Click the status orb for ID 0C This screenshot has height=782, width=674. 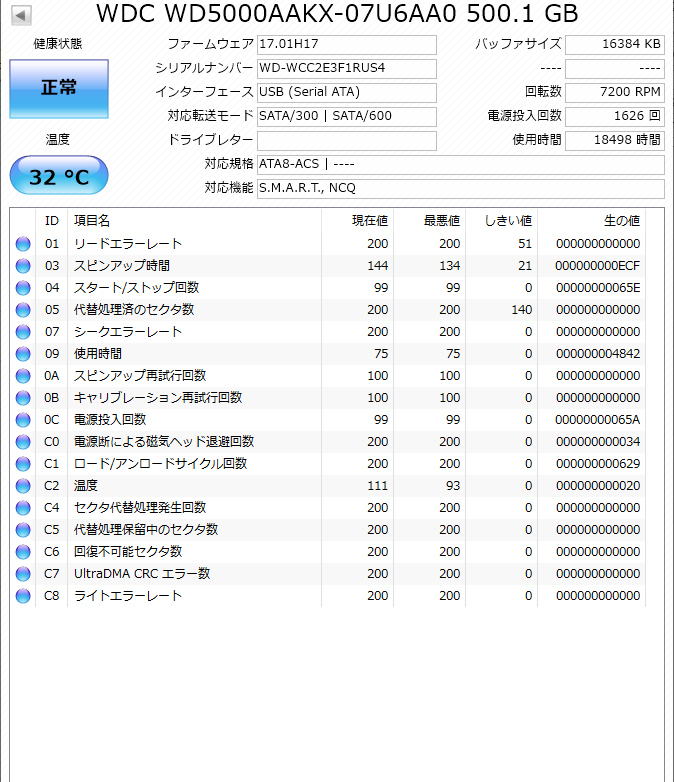(23, 419)
